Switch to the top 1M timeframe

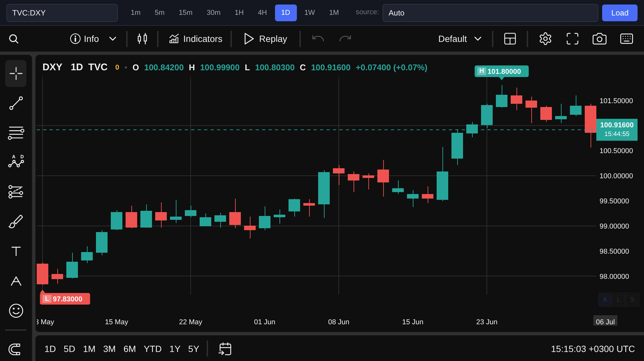pos(334,13)
